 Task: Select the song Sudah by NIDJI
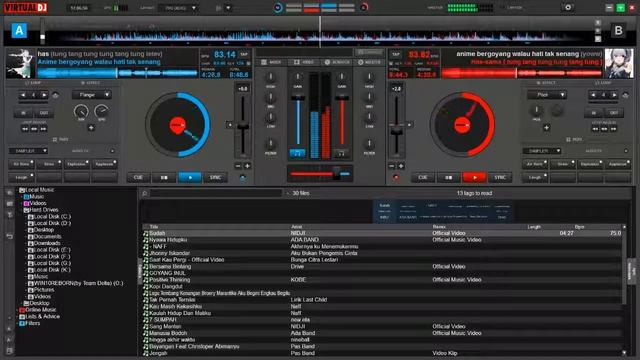(x=382, y=233)
